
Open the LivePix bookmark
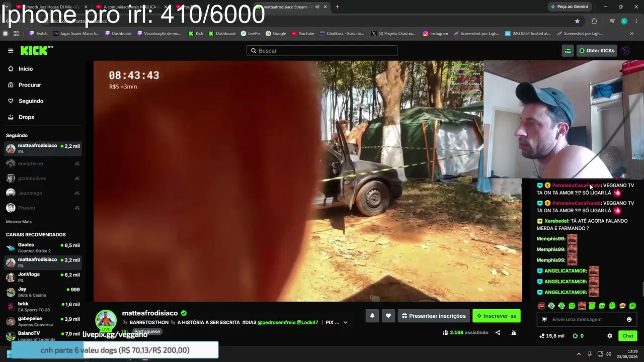click(251, 34)
